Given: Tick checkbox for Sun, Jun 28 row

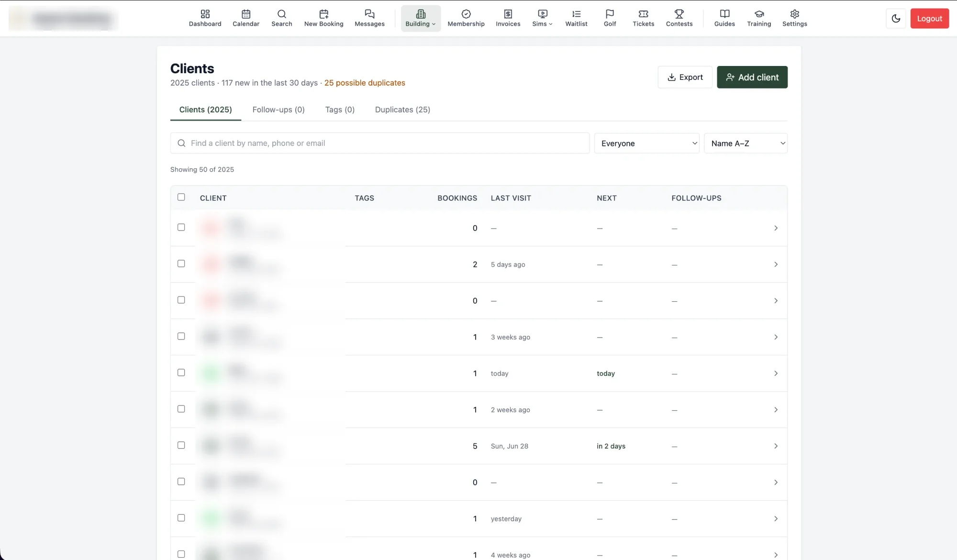Looking at the screenshot, I should pos(181,445).
